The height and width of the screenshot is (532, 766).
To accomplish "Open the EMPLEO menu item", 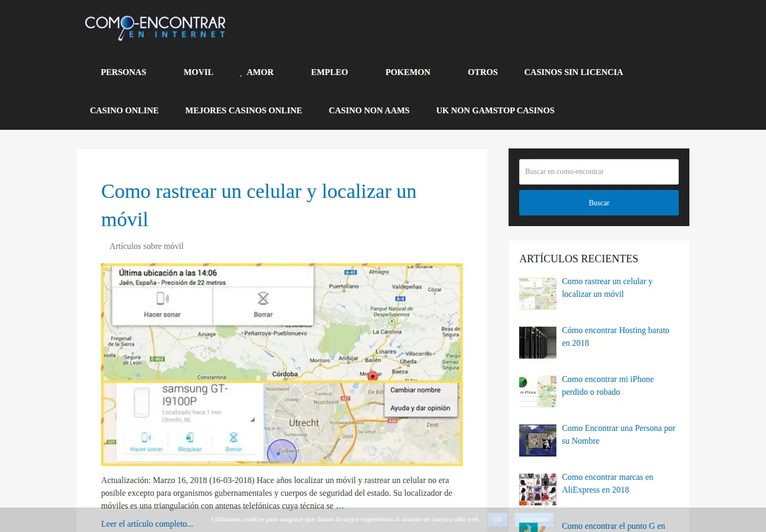I will pos(329,72).
